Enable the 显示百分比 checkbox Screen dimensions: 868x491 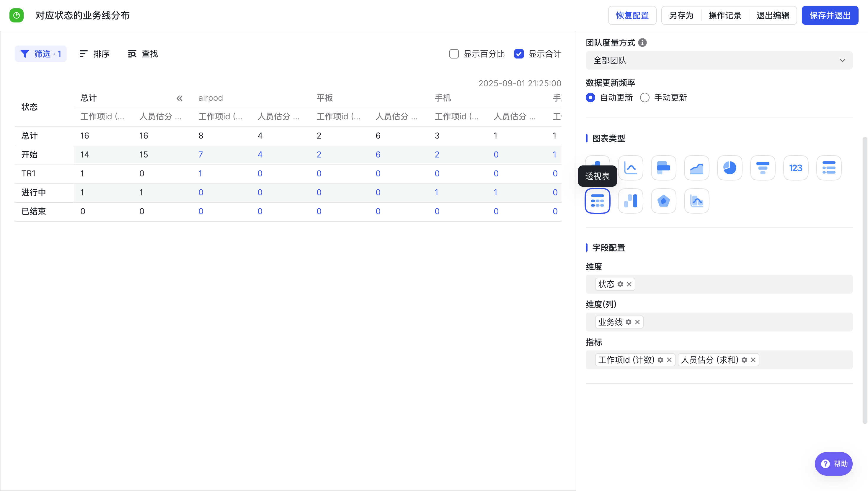[x=454, y=54]
